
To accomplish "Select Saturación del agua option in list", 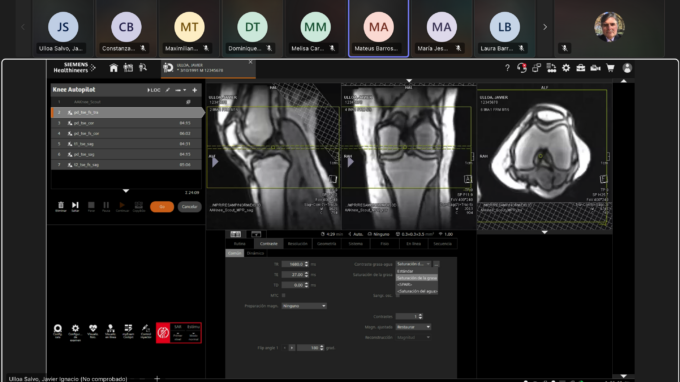I will 417,291.
